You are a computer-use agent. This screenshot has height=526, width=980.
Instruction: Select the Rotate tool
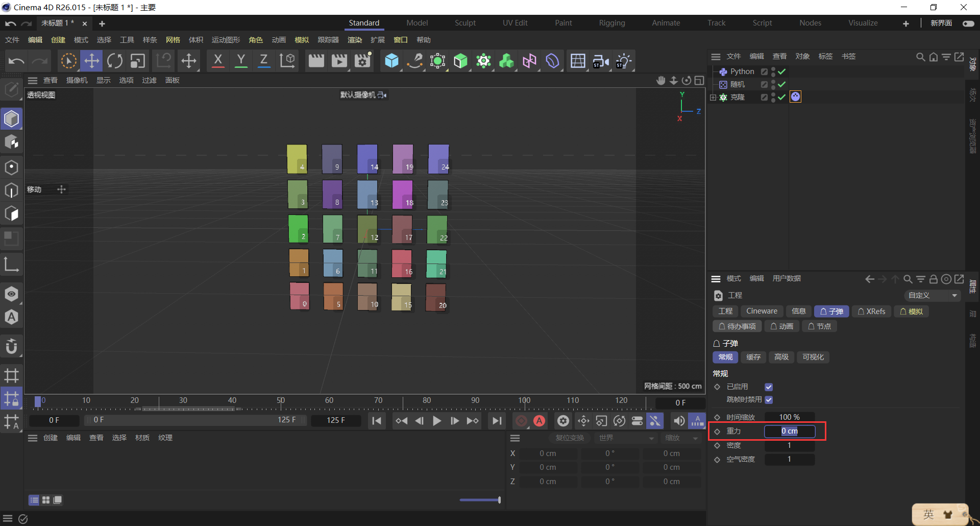click(x=114, y=61)
